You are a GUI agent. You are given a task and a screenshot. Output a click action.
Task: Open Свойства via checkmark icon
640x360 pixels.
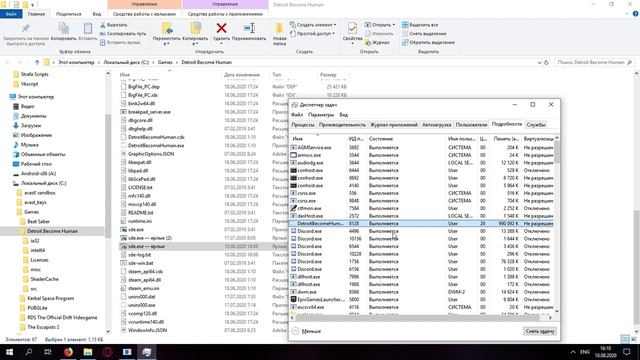[x=352, y=28]
